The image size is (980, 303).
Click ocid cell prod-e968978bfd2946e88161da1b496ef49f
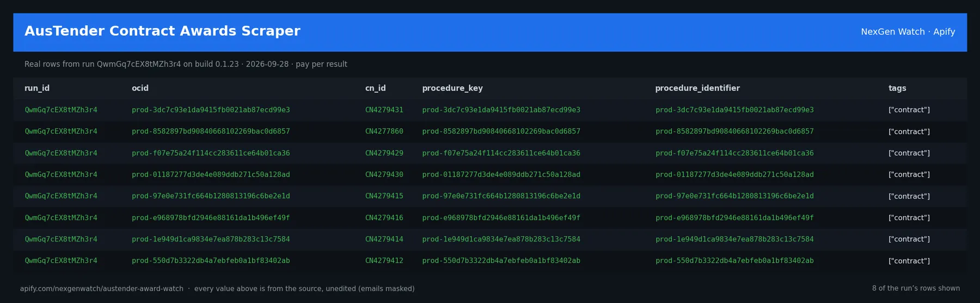tap(211, 218)
